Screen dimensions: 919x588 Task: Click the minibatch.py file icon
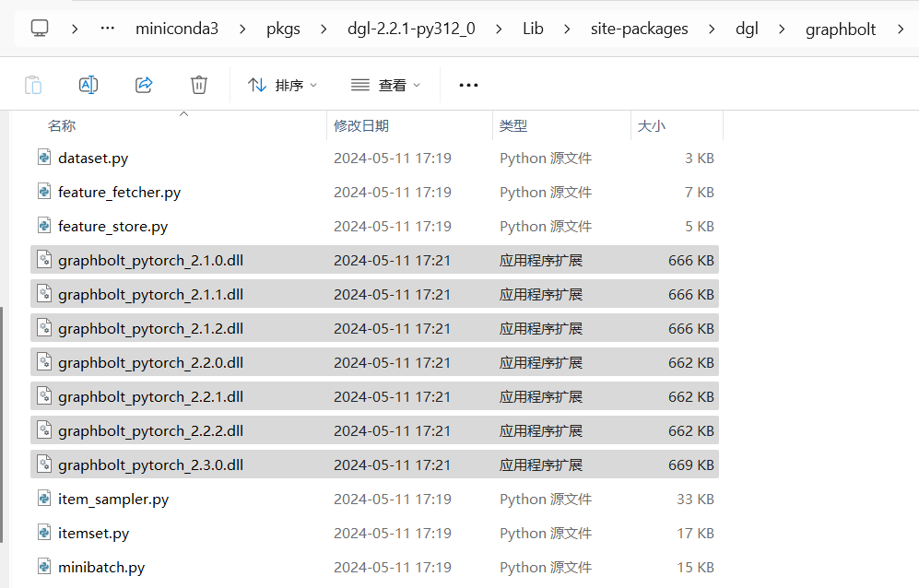pos(44,566)
